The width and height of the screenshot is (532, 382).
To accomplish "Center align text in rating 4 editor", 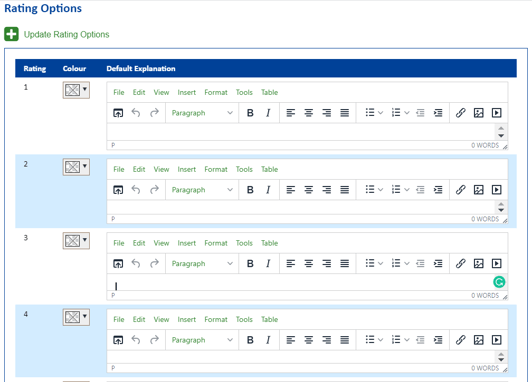I will pyautogui.click(x=309, y=340).
